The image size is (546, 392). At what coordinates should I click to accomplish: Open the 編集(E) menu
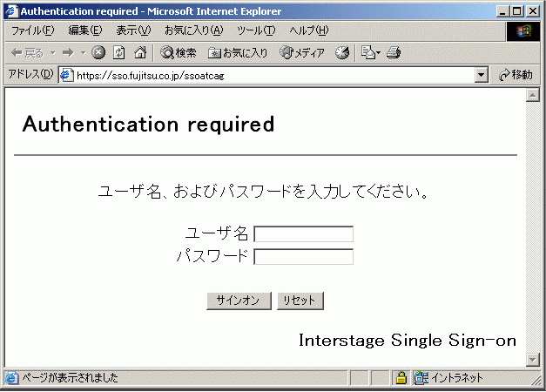(85, 30)
